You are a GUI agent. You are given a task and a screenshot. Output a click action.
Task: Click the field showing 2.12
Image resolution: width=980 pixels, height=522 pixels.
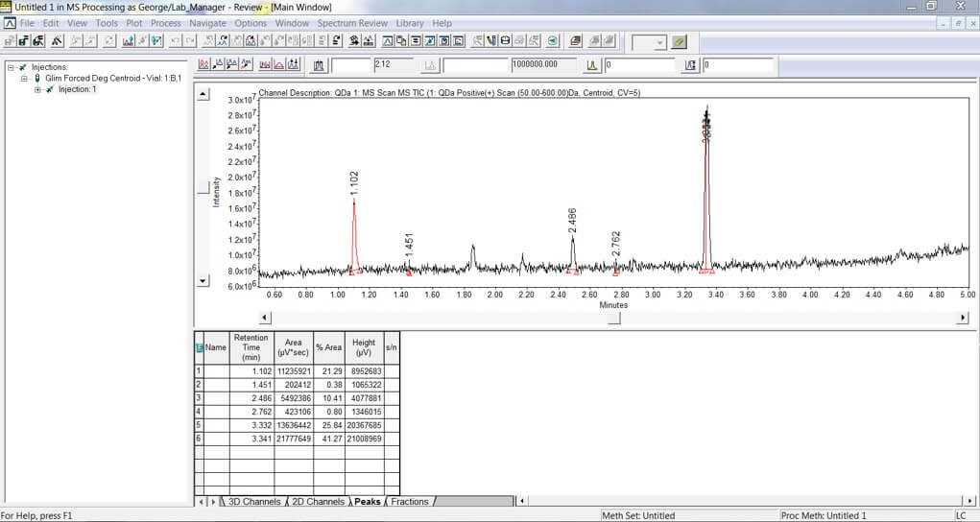coord(394,65)
